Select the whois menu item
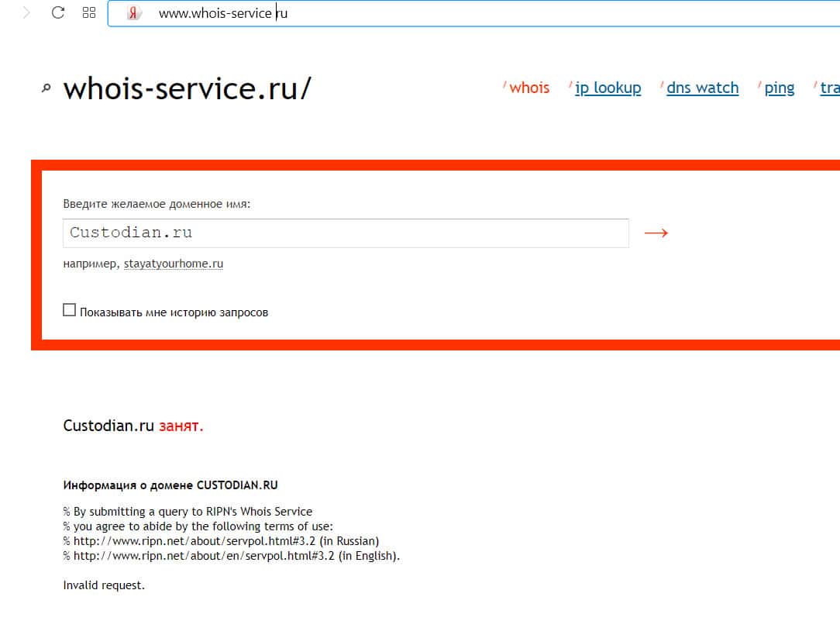840x621 pixels. tap(529, 88)
